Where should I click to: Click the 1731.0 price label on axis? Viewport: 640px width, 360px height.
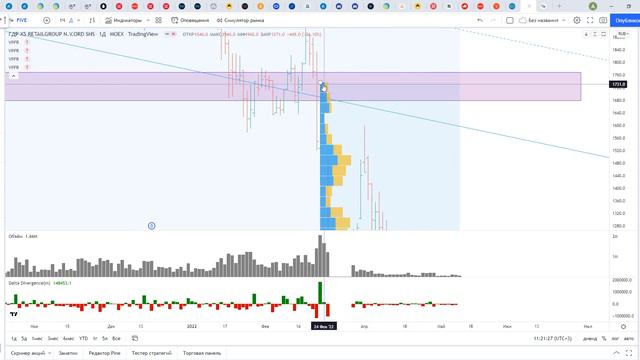point(618,84)
